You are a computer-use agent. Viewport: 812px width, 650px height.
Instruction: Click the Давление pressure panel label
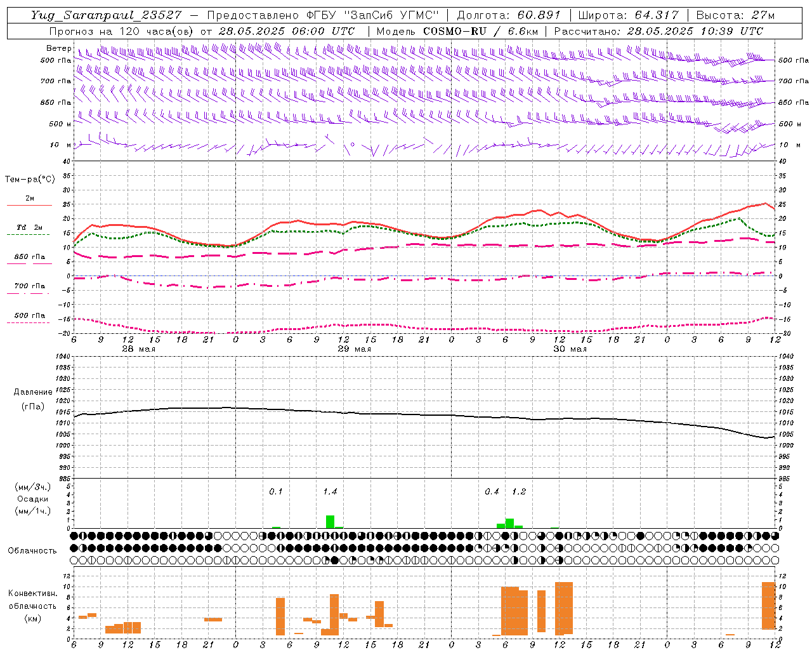coord(33,392)
